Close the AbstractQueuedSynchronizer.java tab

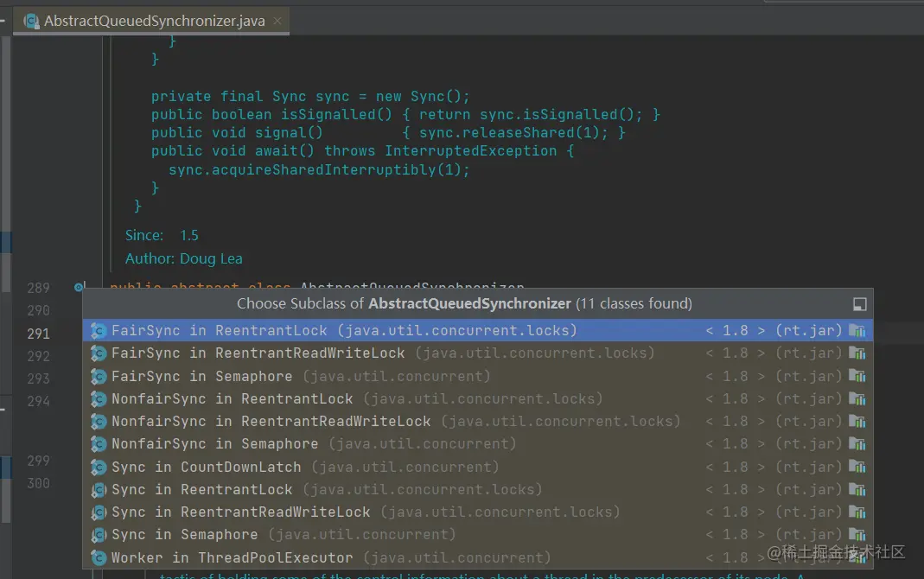[x=277, y=22]
